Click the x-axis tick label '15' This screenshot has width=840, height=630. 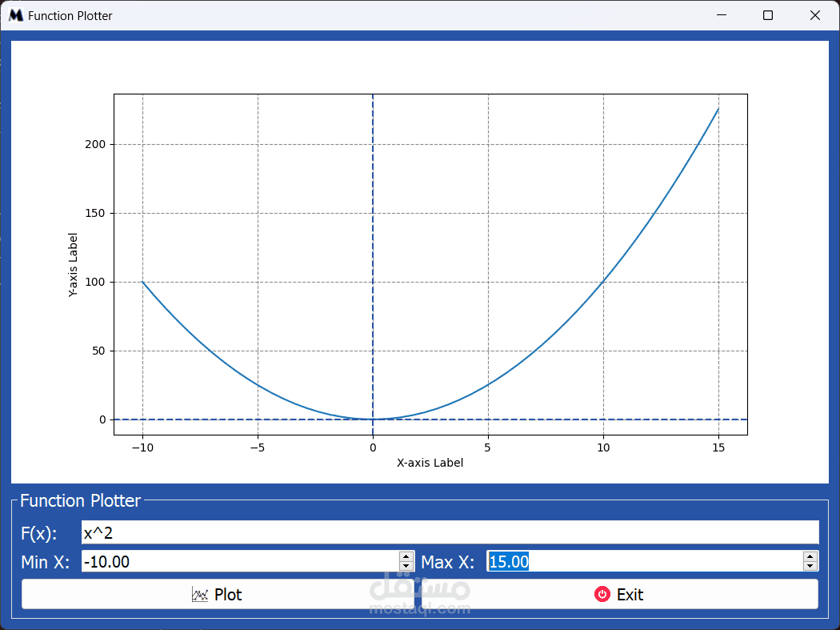[x=718, y=447]
